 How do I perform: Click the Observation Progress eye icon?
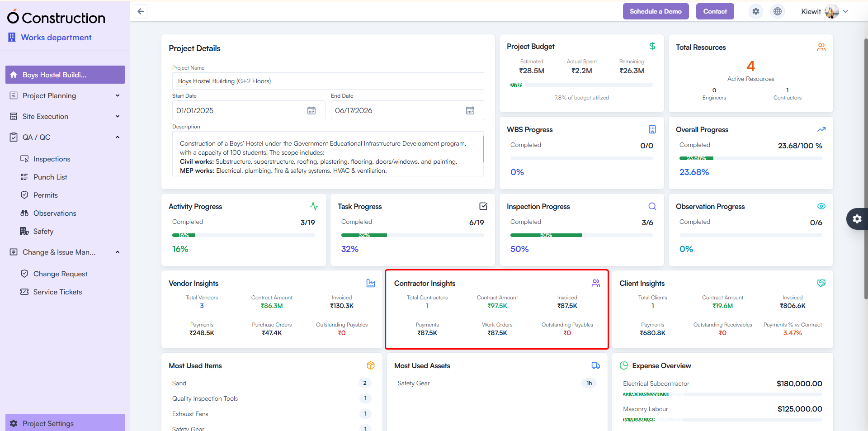(x=821, y=206)
